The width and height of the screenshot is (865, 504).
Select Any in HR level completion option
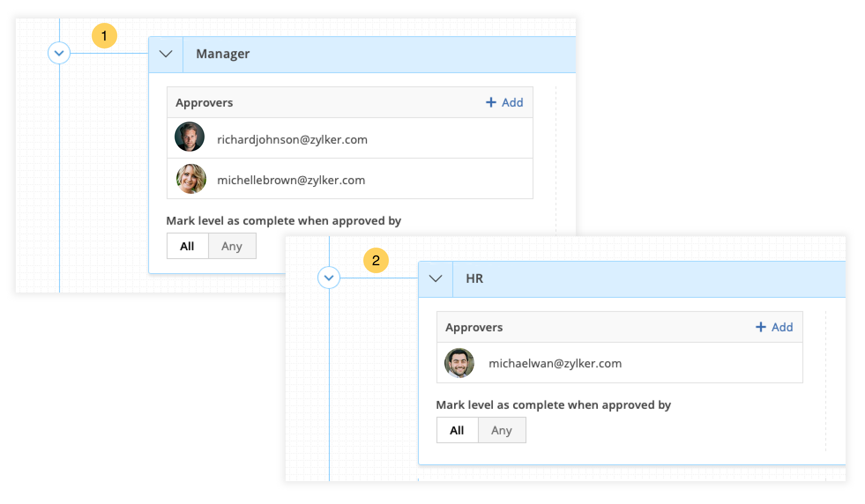(502, 430)
